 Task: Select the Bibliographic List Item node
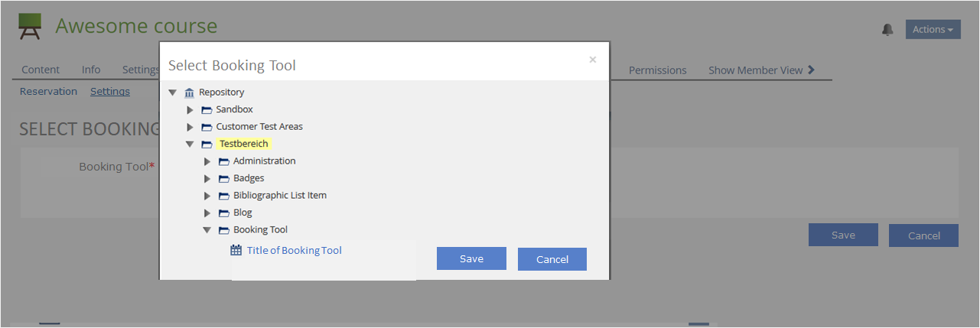pos(279,195)
